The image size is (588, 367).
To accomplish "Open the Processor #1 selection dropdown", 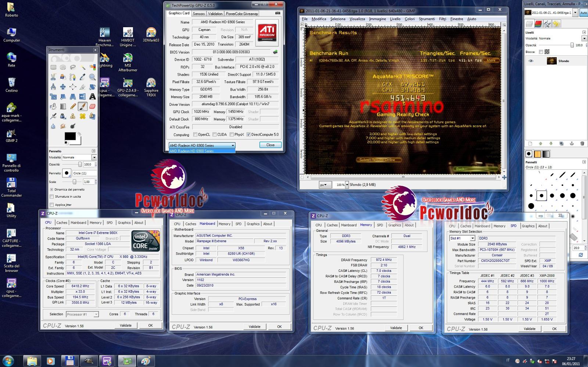I will 82,314.
